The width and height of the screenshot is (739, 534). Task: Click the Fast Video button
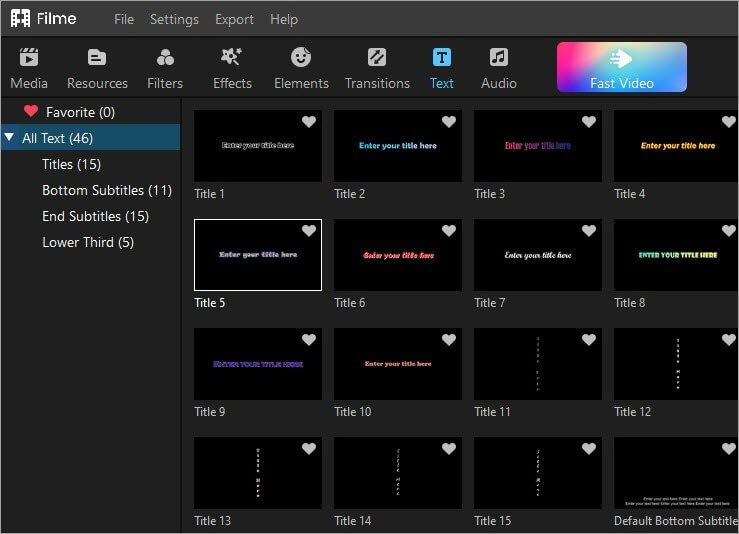(621, 67)
